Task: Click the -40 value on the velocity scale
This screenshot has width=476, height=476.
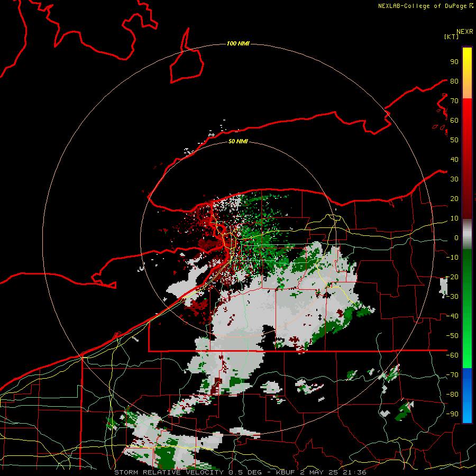Action: [452, 316]
